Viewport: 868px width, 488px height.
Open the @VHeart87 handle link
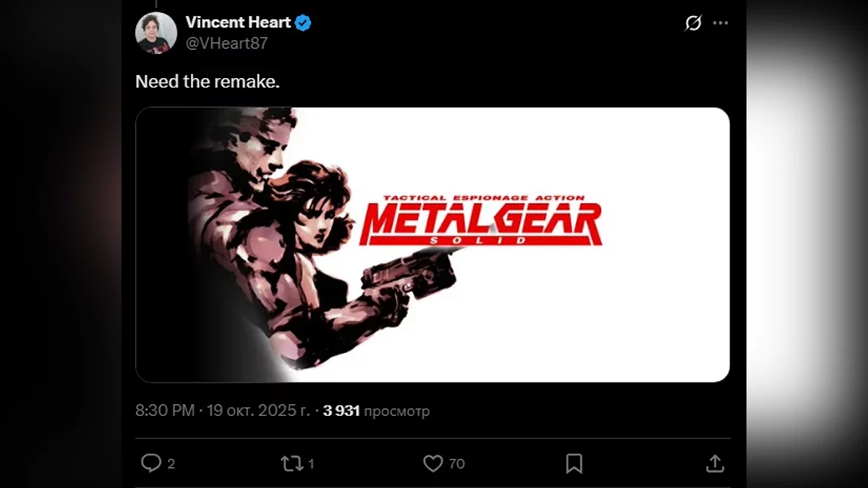click(226, 43)
